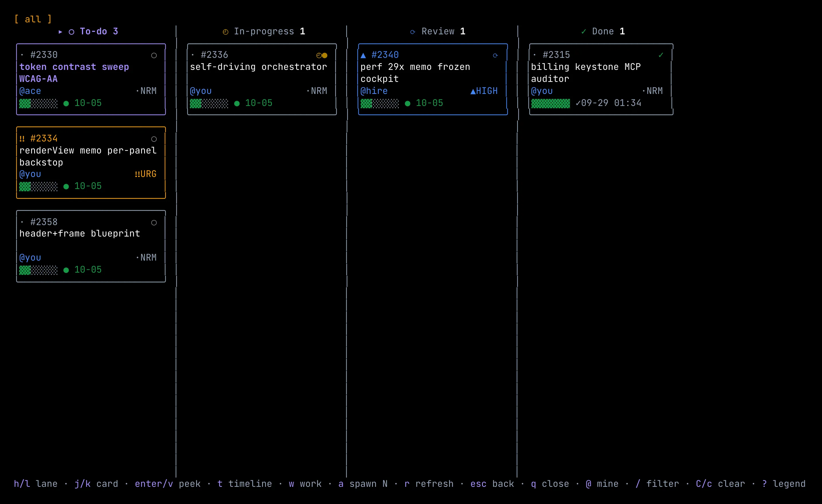Click the @hire assignee on card #2340
The image size is (822, 504).
[374, 91]
